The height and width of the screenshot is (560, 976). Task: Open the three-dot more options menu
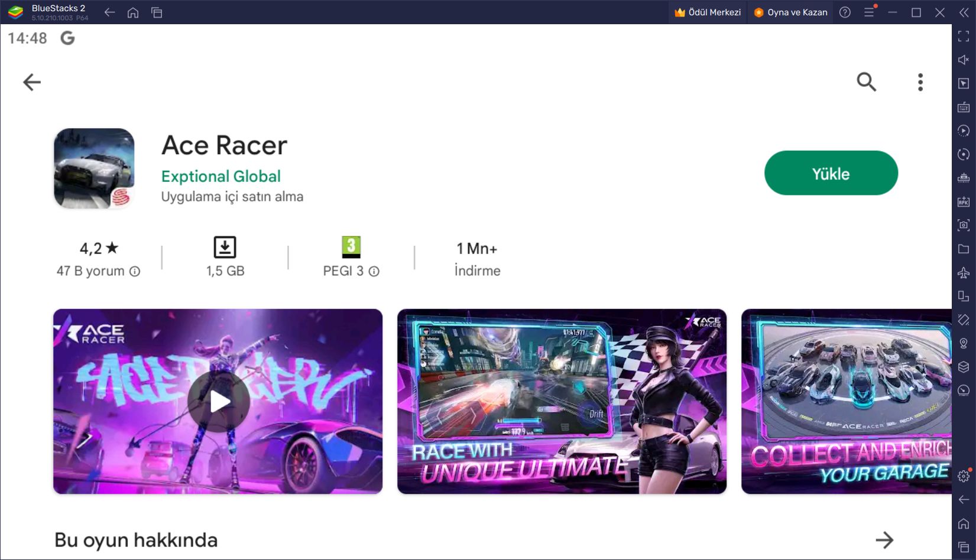920,82
